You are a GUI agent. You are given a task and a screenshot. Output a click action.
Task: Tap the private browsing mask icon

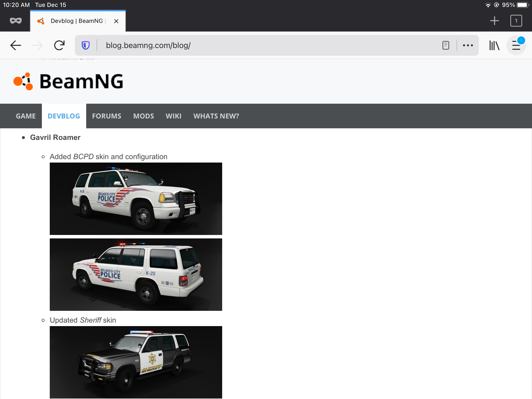pyautogui.click(x=16, y=21)
